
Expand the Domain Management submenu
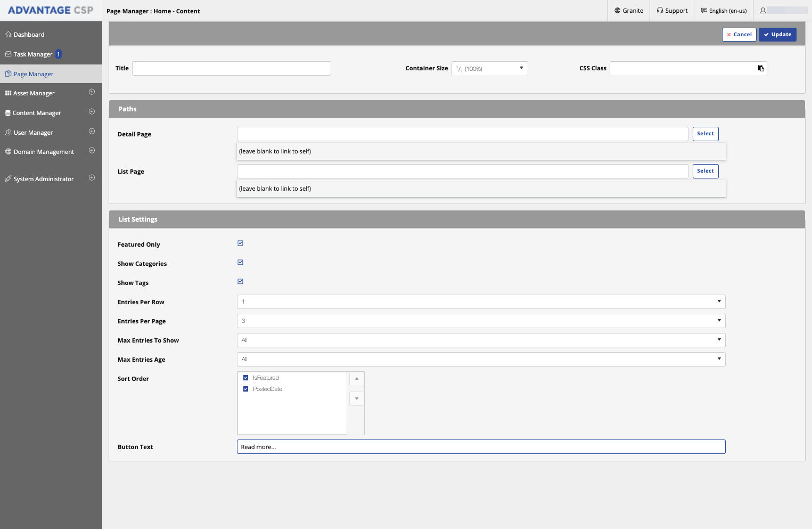[92, 151]
